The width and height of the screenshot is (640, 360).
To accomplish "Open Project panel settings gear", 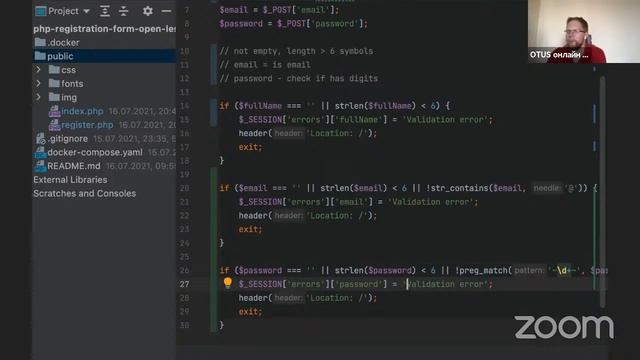I will coord(147,11).
